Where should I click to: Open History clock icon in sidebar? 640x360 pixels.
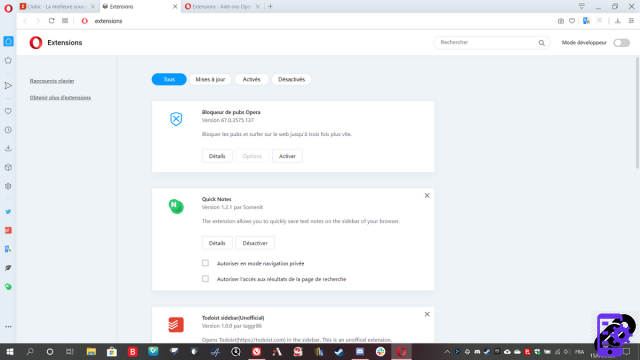point(8,130)
